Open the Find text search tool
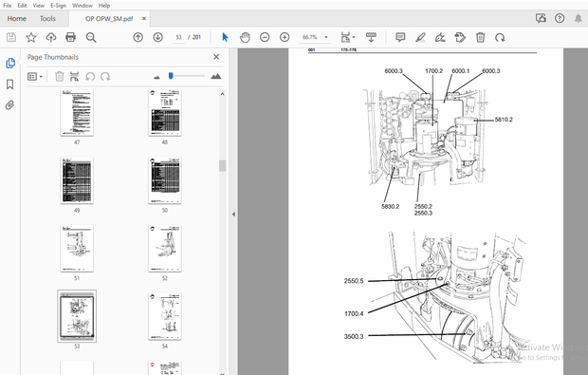 91,37
